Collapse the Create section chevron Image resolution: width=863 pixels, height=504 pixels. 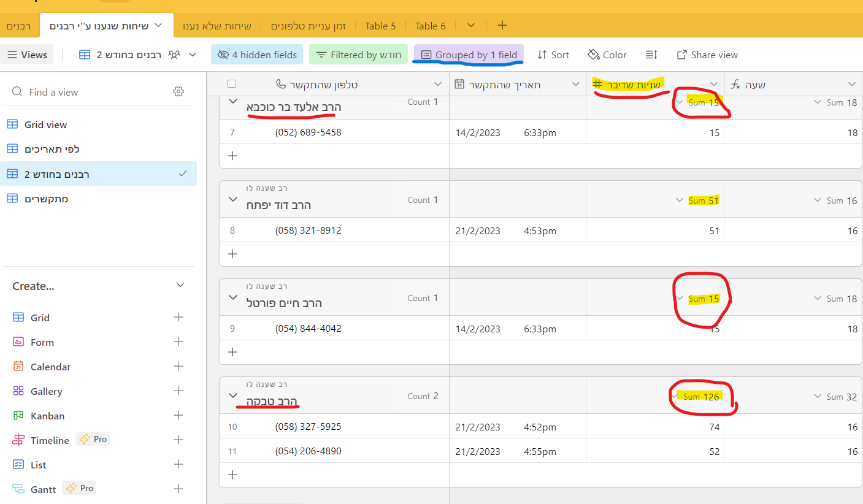click(180, 286)
